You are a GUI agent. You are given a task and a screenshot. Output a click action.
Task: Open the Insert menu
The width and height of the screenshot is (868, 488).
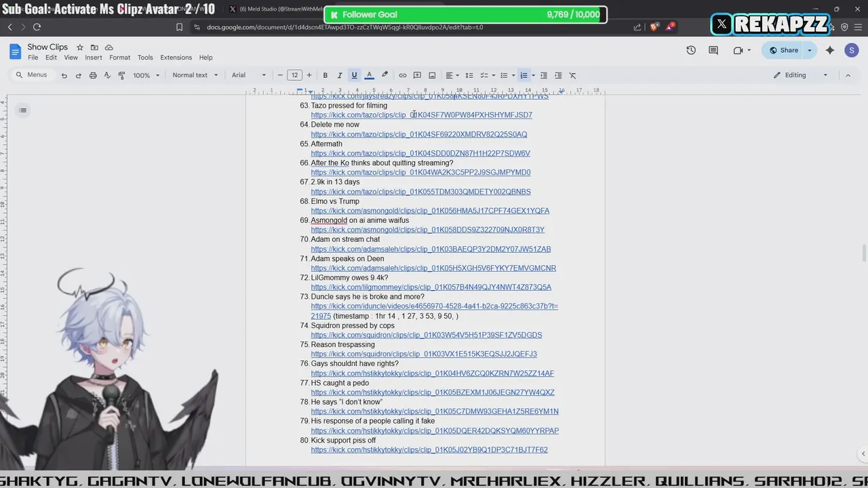tap(94, 58)
